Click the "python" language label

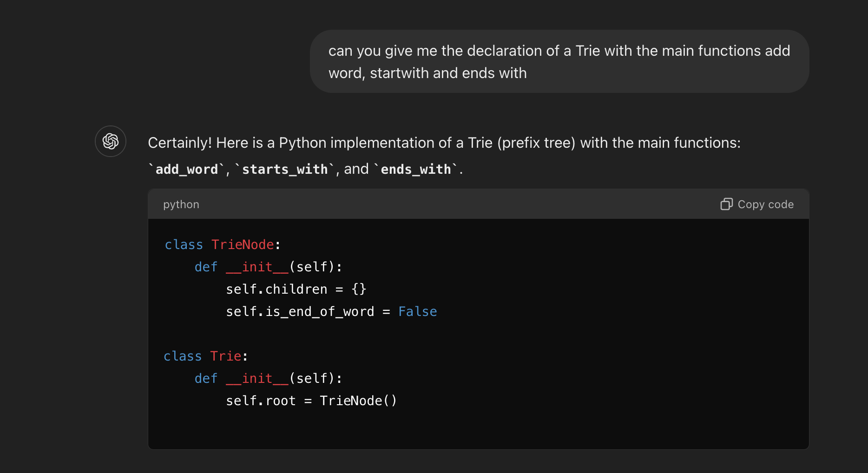click(181, 204)
